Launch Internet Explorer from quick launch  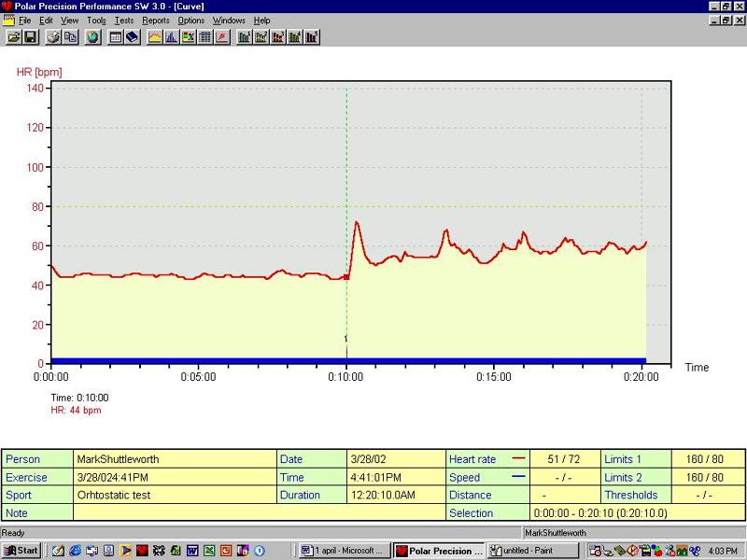pos(76,551)
